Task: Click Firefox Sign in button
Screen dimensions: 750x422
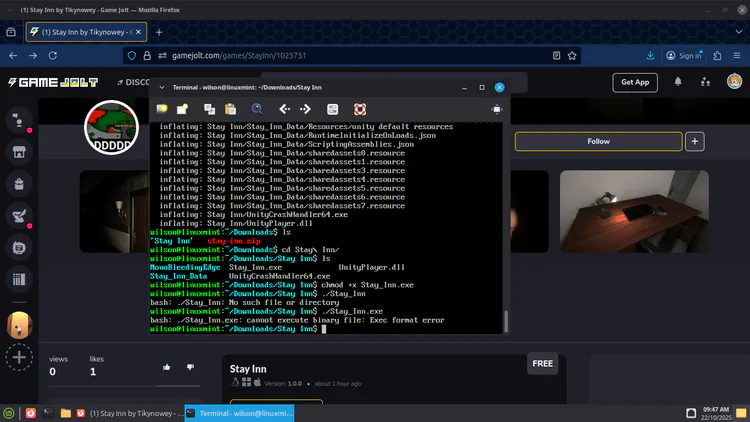Action: pyautogui.click(x=684, y=56)
